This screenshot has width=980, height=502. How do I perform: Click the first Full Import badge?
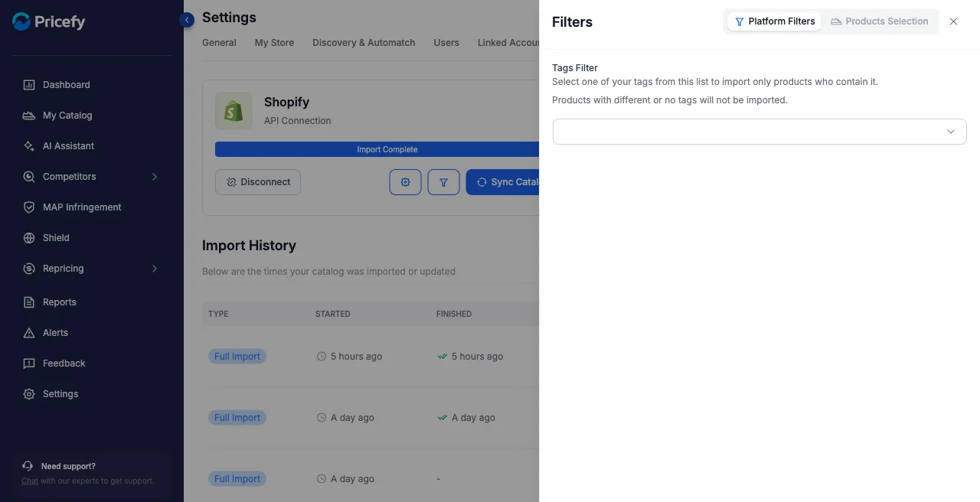pyautogui.click(x=237, y=357)
